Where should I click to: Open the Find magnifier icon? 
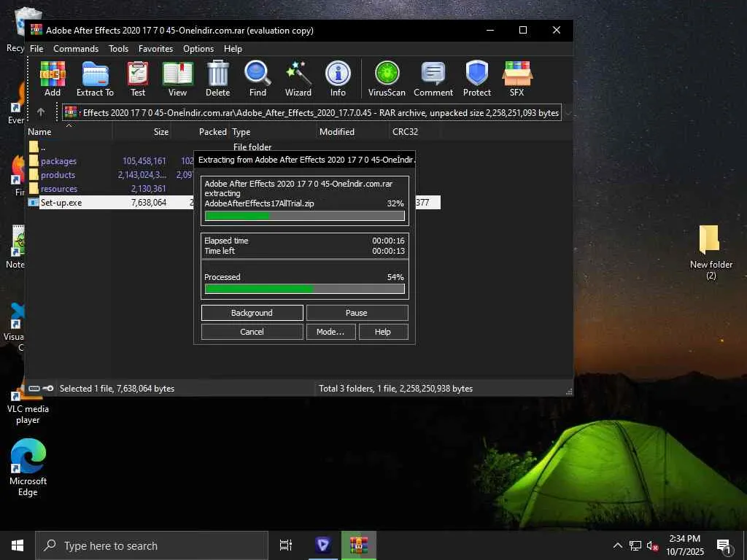point(258,79)
